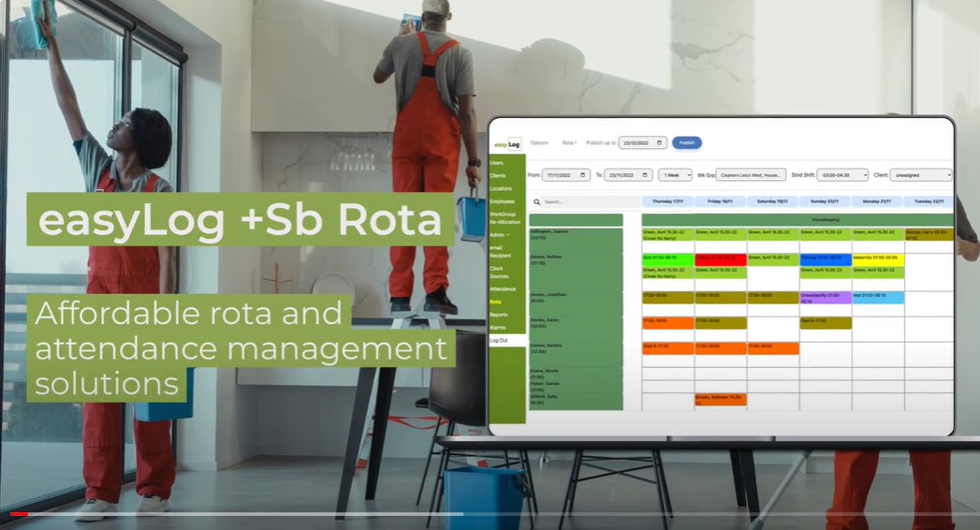Click the yellow Maternity 01:00-05:00 shift
980x530 pixels.
tap(877, 259)
